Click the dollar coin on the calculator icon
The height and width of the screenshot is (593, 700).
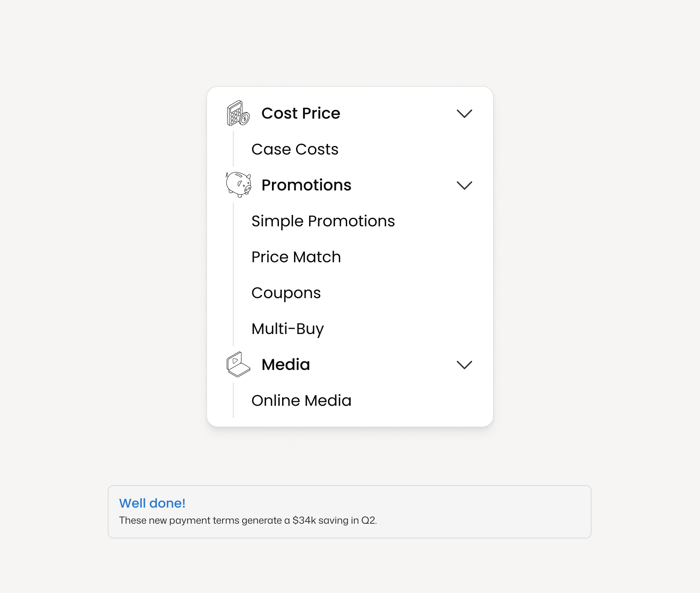point(245,119)
